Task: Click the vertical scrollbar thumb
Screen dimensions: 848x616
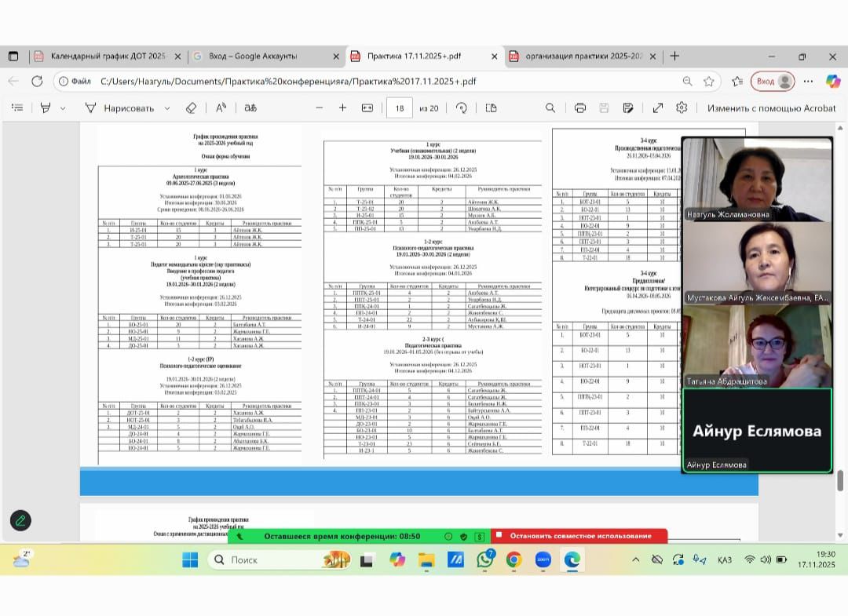Action: pos(841,479)
